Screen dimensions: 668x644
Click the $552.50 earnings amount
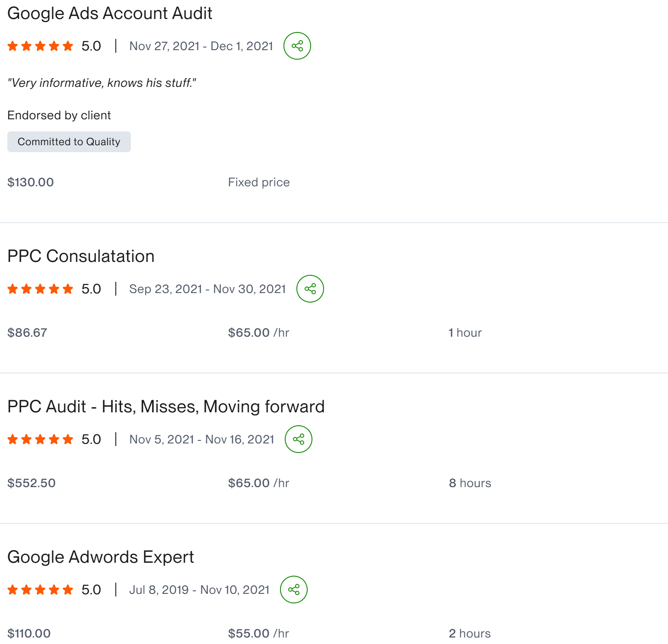point(32,483)
